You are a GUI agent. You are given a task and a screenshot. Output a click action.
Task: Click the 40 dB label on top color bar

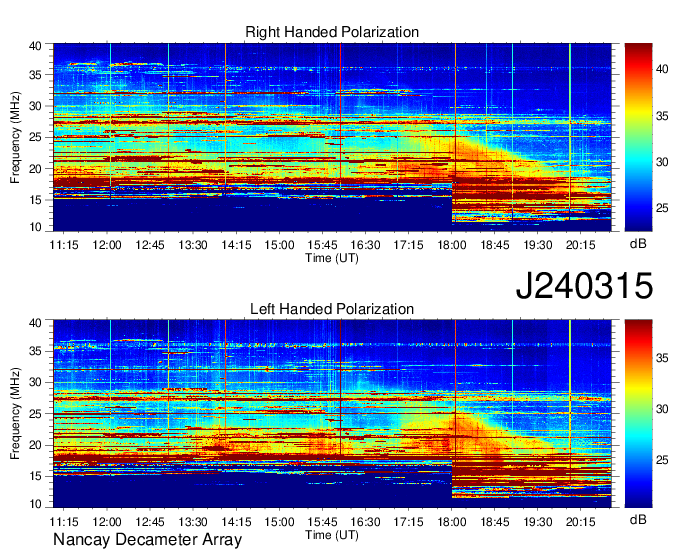coord(662,69)
